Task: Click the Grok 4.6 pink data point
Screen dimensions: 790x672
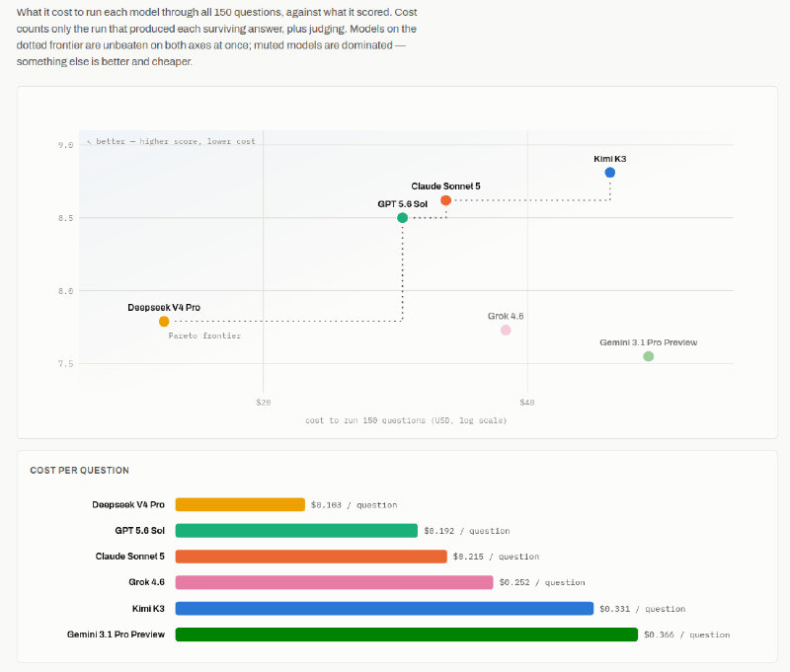Action: coord(506,331)
